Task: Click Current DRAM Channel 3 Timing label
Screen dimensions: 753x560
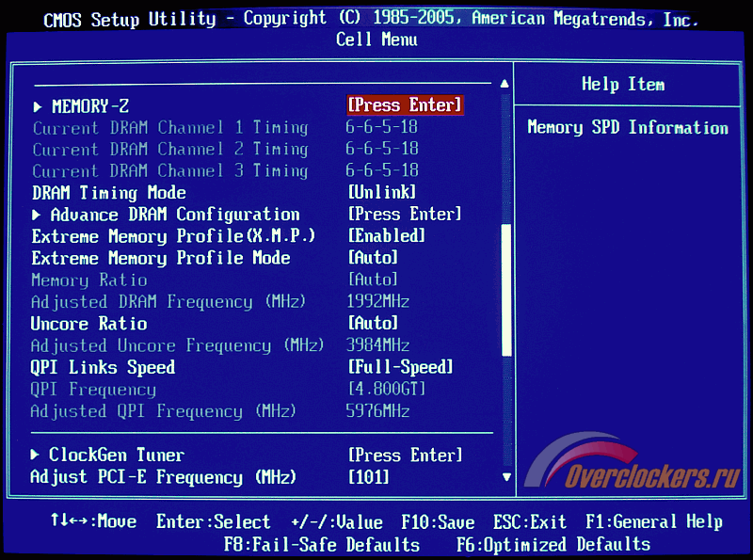Action: coord(170,171)
